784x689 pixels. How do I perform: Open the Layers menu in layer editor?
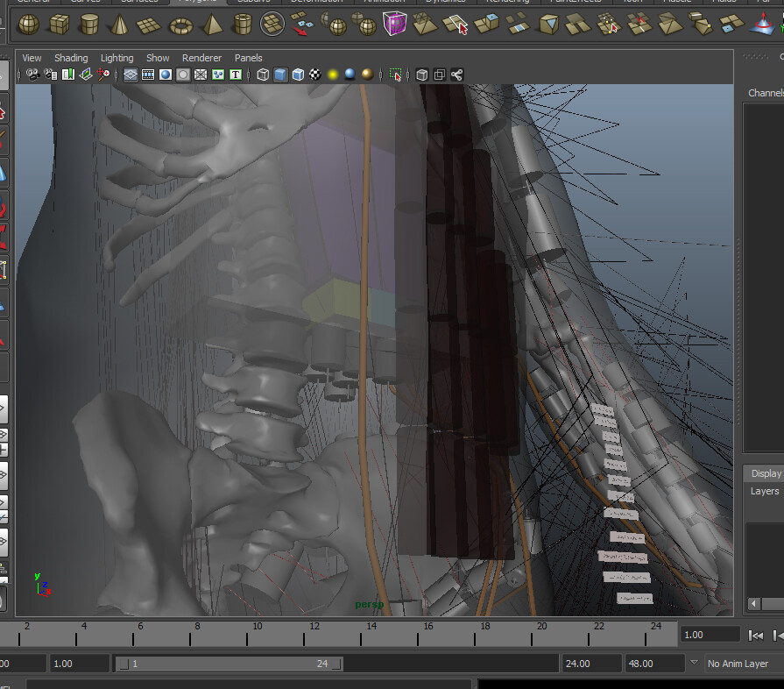click(764, 492)
